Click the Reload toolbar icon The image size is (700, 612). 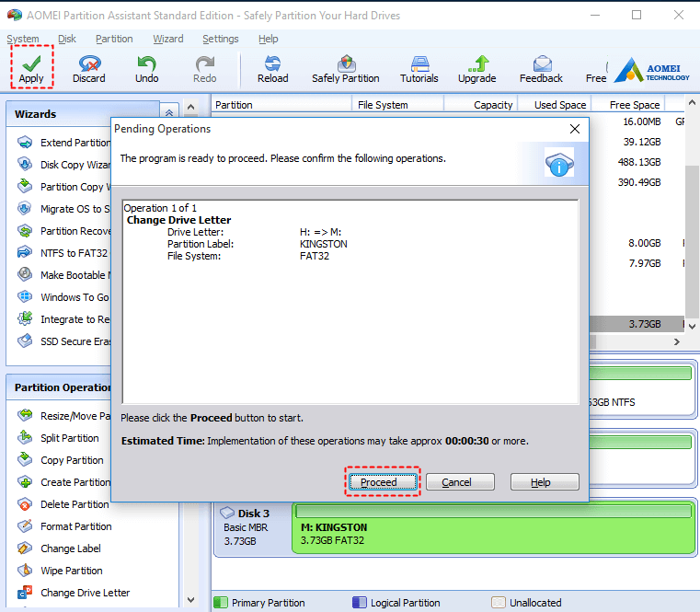[273, 69]
